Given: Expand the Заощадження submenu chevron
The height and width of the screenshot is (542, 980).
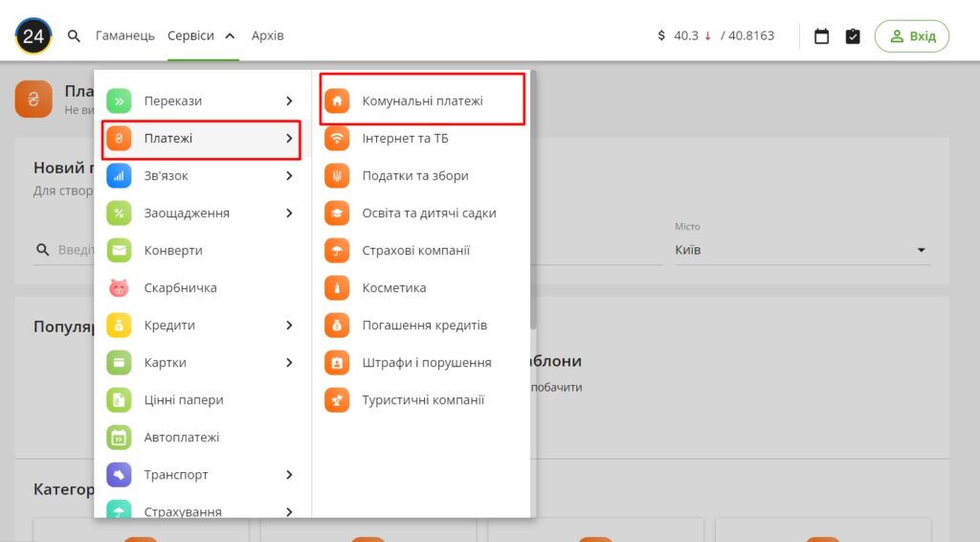Looking at the screenshot, I should 289,214.
